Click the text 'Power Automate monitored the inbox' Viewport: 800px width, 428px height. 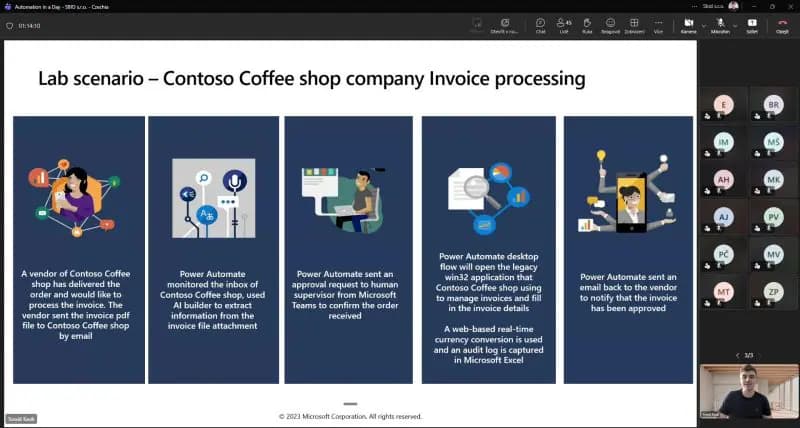point(212,299)
